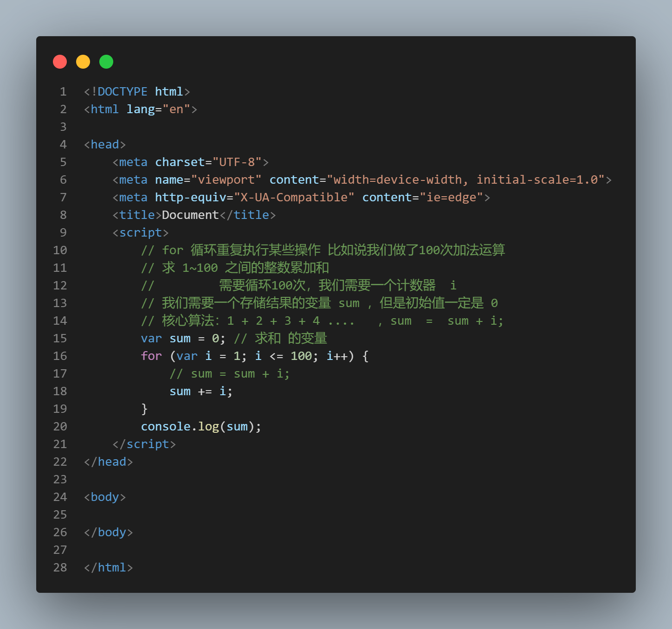Click line number 28 in gutter
672x629 pixels.
pyautogui.click(x=60, y=568)
